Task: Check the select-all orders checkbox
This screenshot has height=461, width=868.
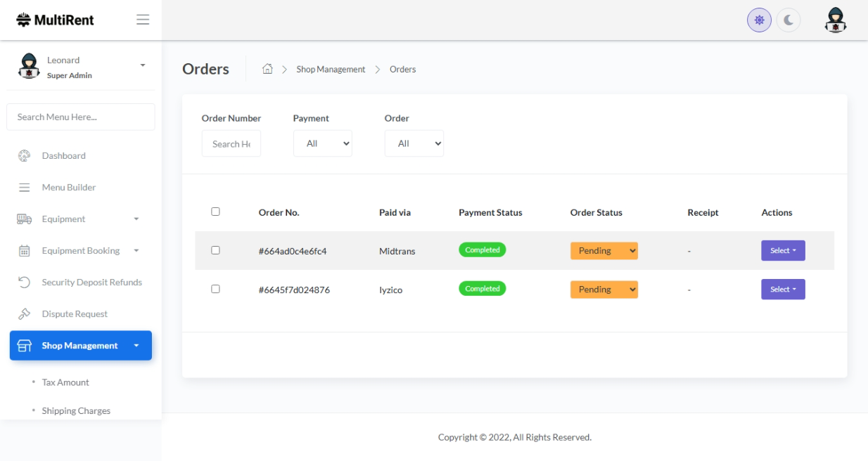Action: tap(215, 212)
